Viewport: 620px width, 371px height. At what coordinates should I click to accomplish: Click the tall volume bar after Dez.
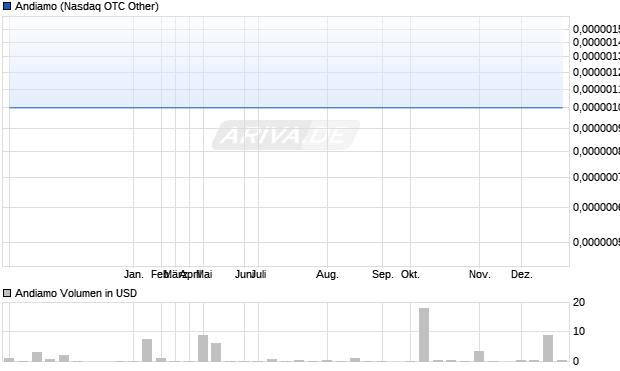[x=548, y=348]
